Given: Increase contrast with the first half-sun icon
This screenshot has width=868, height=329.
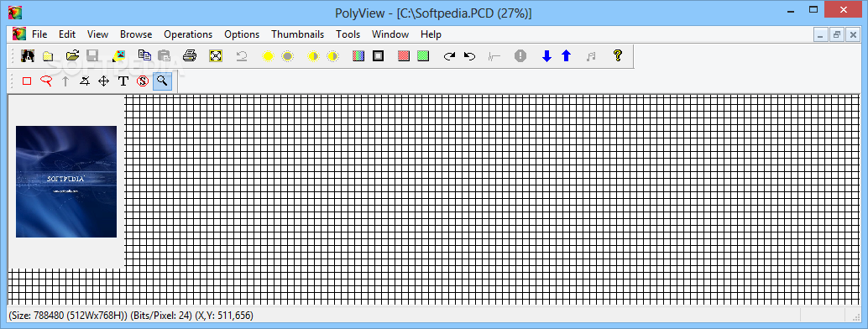Looking at the screenshot, I should [313, 56].
